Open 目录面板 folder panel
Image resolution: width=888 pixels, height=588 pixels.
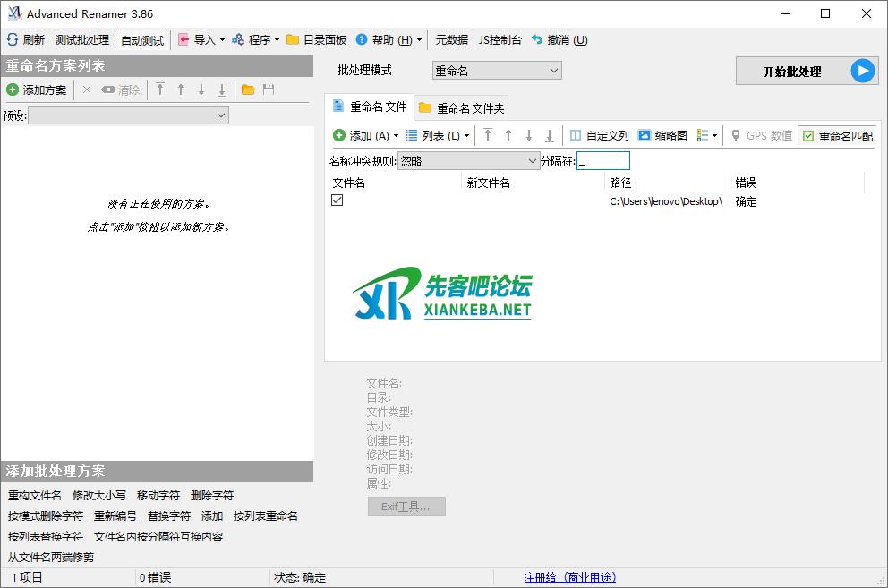point(316,39)
